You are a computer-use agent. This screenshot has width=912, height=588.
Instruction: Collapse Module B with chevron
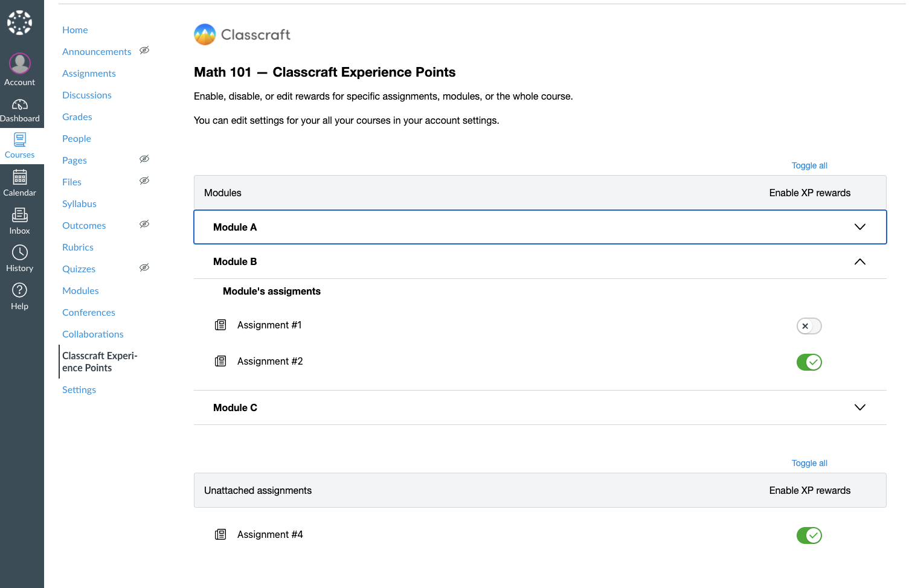(860, 261)
